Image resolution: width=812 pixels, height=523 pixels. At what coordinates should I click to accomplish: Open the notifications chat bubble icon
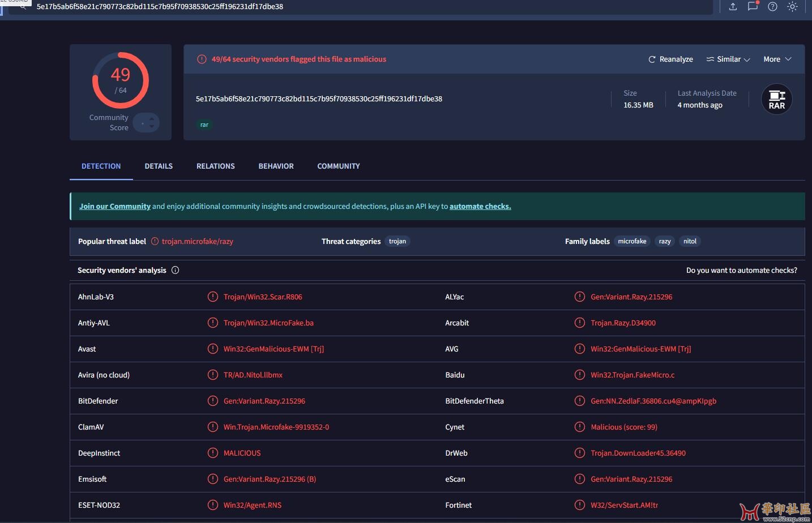[753, 6]
